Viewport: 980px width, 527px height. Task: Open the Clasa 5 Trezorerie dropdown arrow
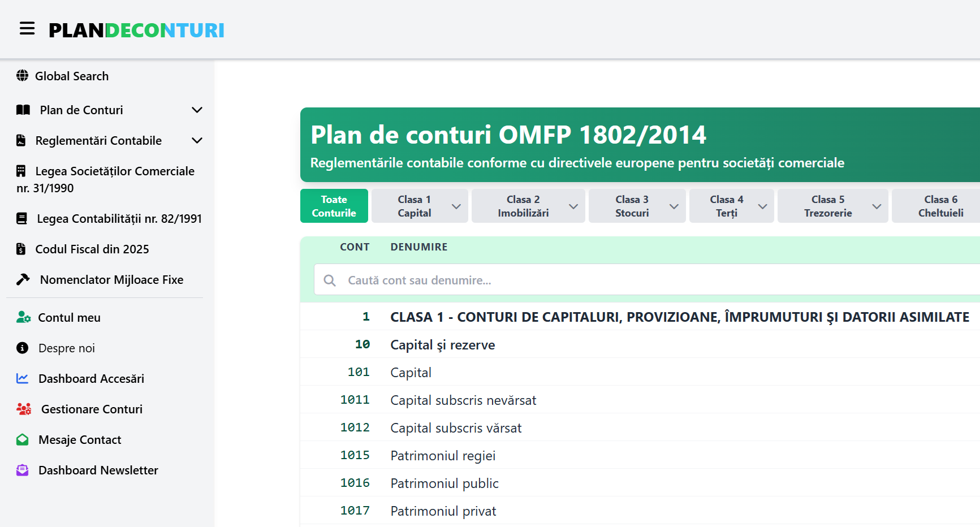(877, 206)
